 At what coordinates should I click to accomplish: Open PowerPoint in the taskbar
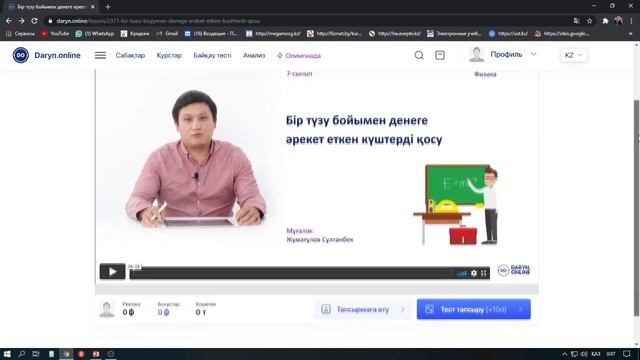click(x=96, y=354)
